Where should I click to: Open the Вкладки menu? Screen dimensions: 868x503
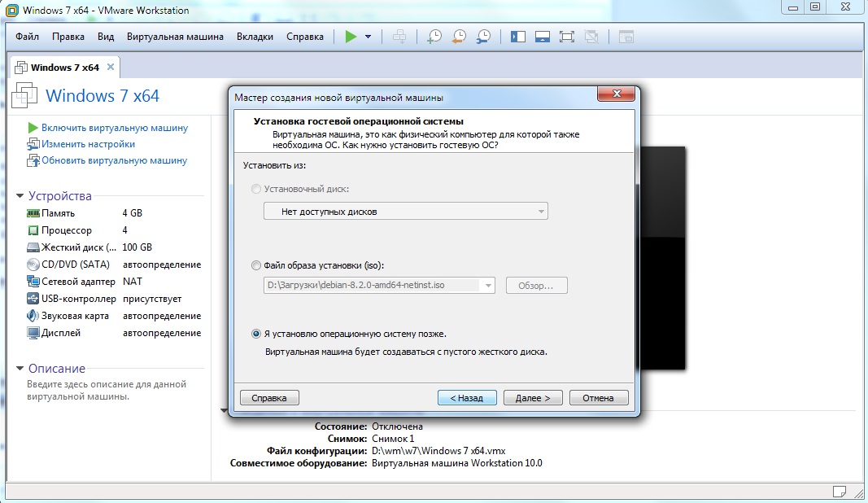point(255,37)
